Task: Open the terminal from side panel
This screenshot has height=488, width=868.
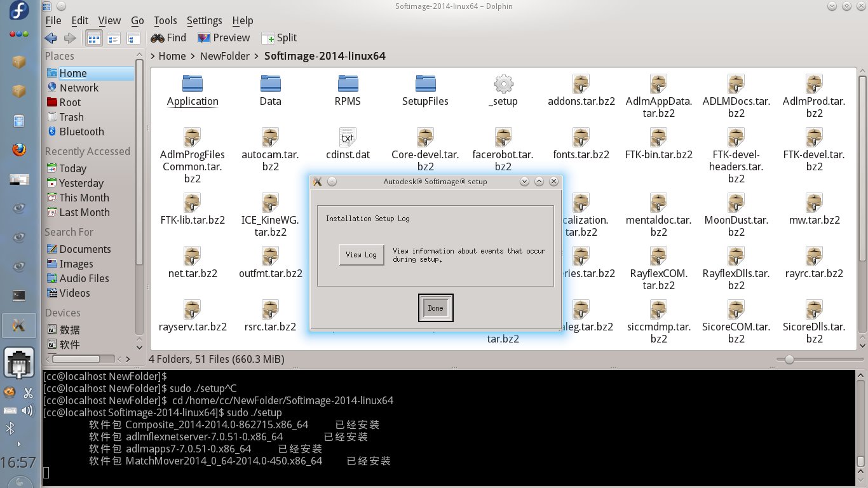Action: 20,295
